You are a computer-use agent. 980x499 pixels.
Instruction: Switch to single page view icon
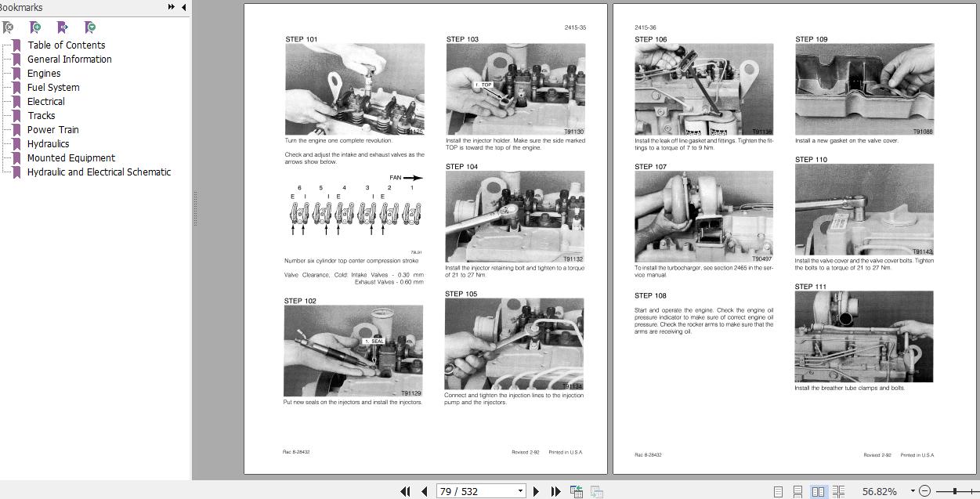point(779,491)
